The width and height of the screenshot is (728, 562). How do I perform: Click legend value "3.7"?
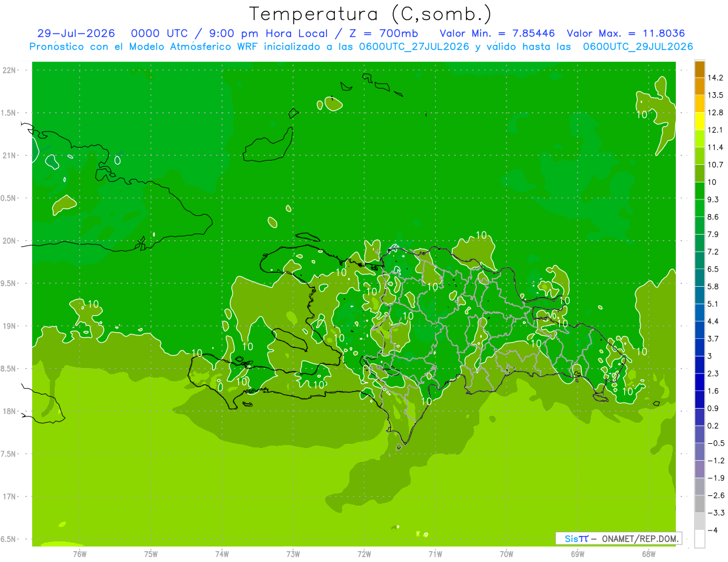713,338
